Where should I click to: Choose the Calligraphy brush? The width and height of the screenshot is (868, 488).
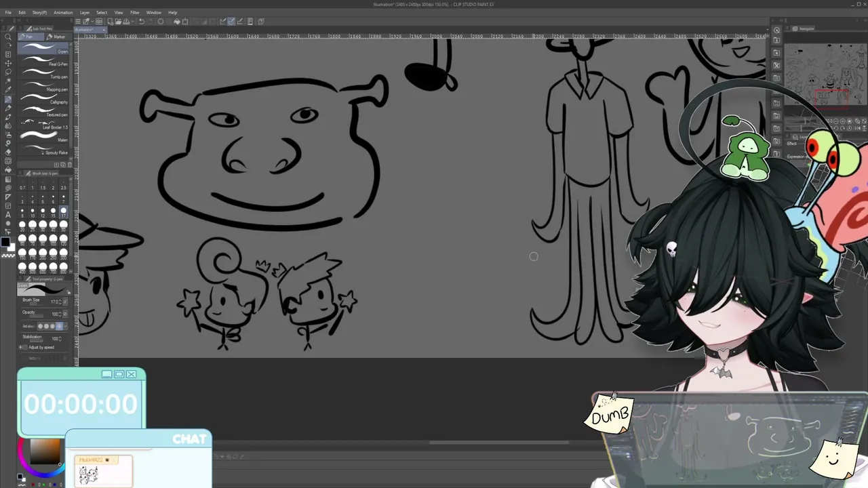tap(45, 100)
